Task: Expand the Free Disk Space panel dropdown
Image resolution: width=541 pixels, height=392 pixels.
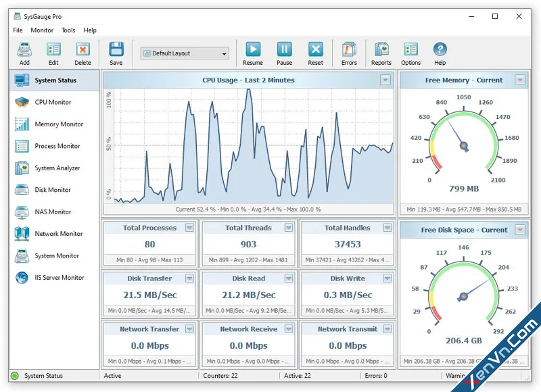Action: pyautogui.click(x=520, y=230)
